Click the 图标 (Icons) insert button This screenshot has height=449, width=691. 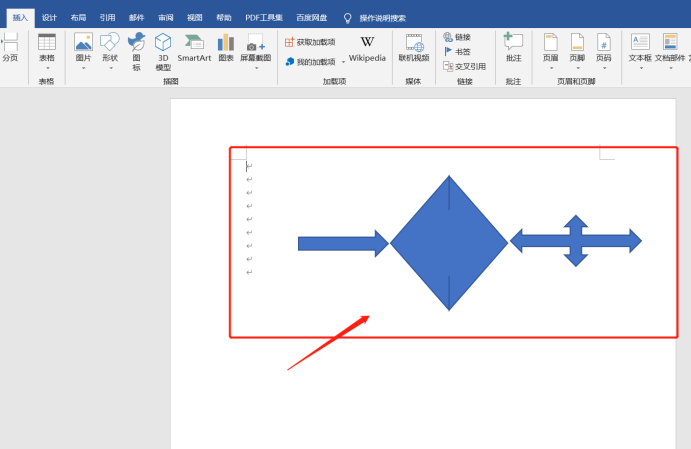136,46
